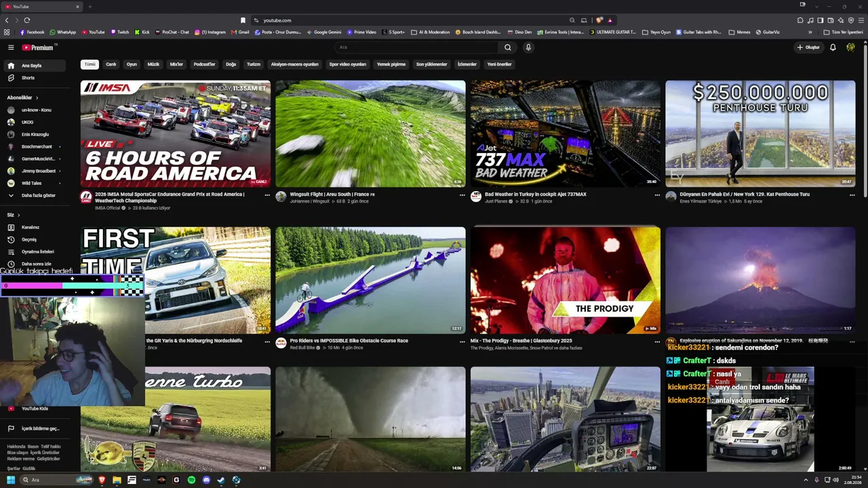The image size is (868, 488).
Task: Open Oynatma listeleri playlists
Action: tap(36, 251)
